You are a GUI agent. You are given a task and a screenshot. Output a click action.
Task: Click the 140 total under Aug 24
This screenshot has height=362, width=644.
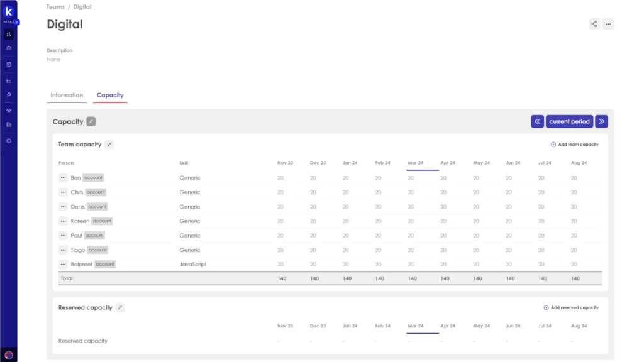point(575,278)
